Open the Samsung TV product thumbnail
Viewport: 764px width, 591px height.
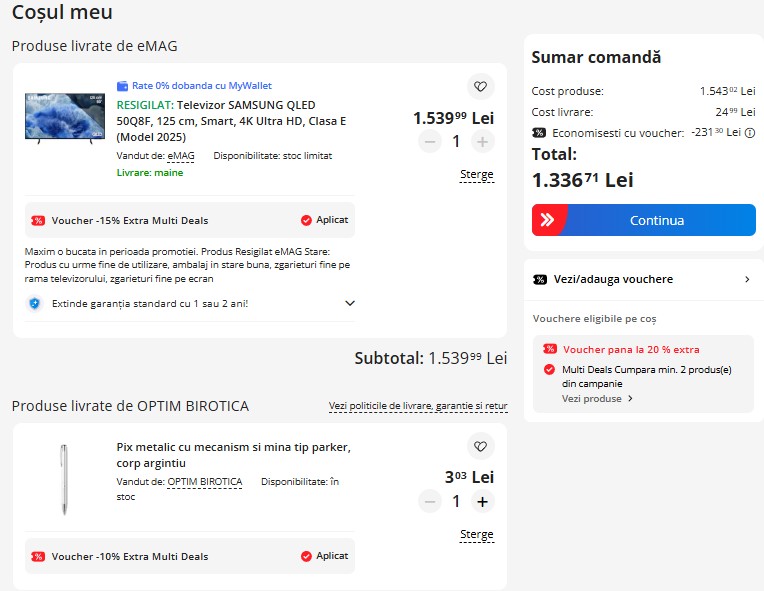pyautogui.click(x=64, y=118)
